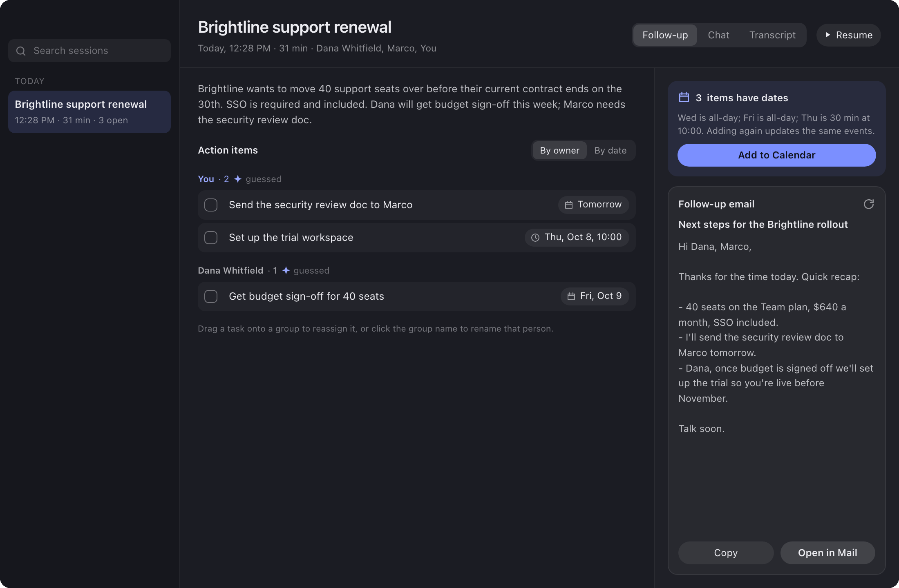Viewport: 899px width, 588px height.
Task: Click the clock icon on Thu, Oct 8 chip
Action: [535, 238]
